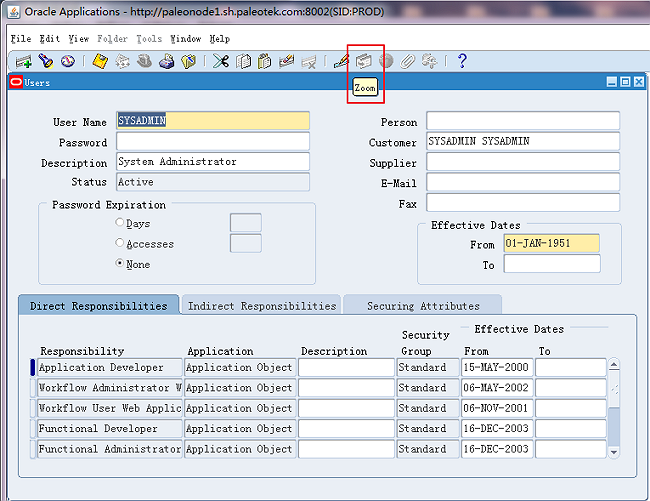
Task: Click the User Name field
Action: [213, 121]
